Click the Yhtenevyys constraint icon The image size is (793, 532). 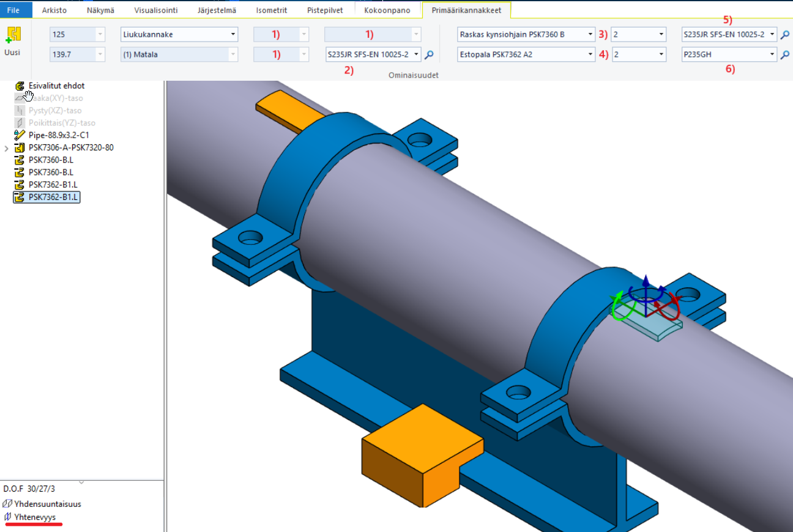7,517
